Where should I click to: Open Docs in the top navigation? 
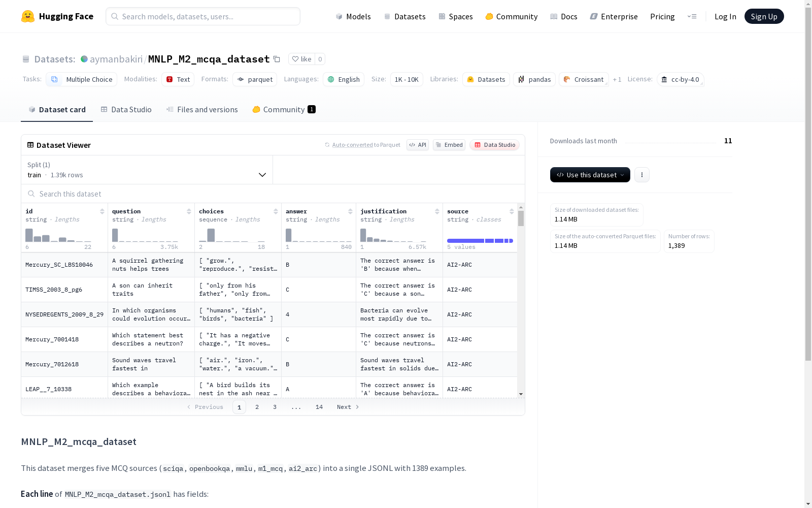[x=564, y=16]
